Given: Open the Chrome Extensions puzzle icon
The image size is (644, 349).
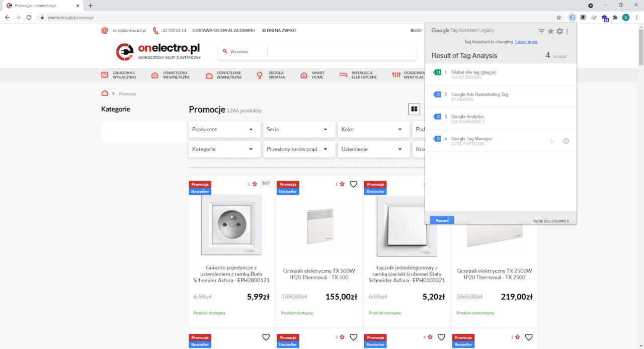Looking at the screenshot, I should [x=615, y=18].
